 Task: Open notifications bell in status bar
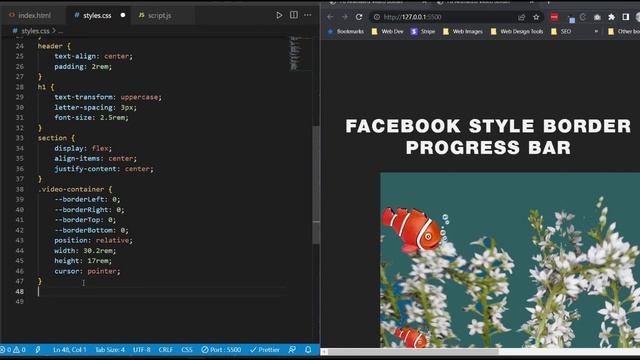click(308, 350)
